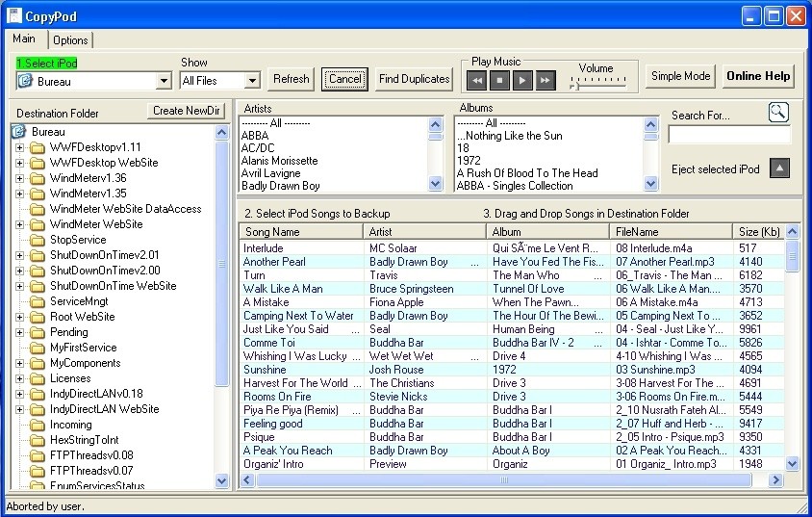Click down arrow of Albums list scrollbar
This screenshot has width=812, height=517.
[651, 183]
